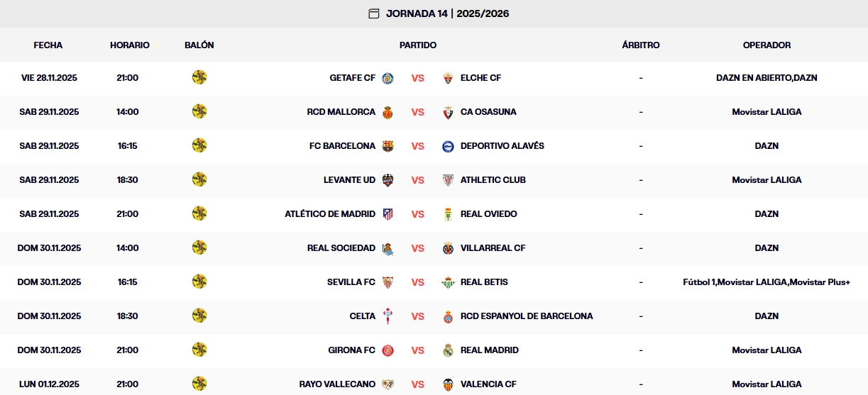Click the Atlético de Madrid crest
Image resolution: width=868 pixels, height=395 pixels.
pos(388,214)
